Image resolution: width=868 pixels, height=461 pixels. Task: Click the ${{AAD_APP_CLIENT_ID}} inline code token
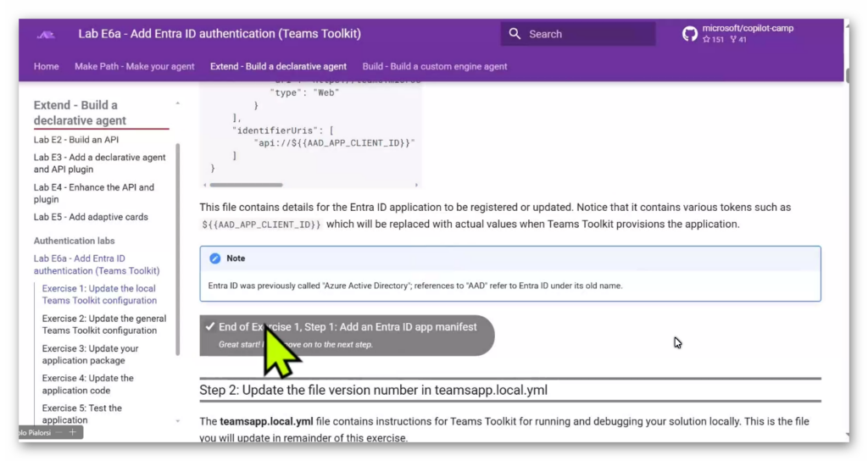pyautogui.click(x=261, y=224)
